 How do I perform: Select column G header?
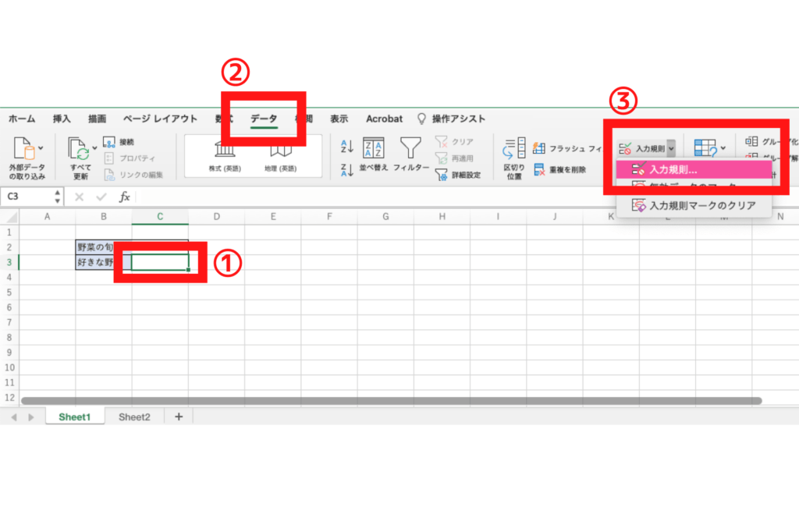tap(385, 217)
